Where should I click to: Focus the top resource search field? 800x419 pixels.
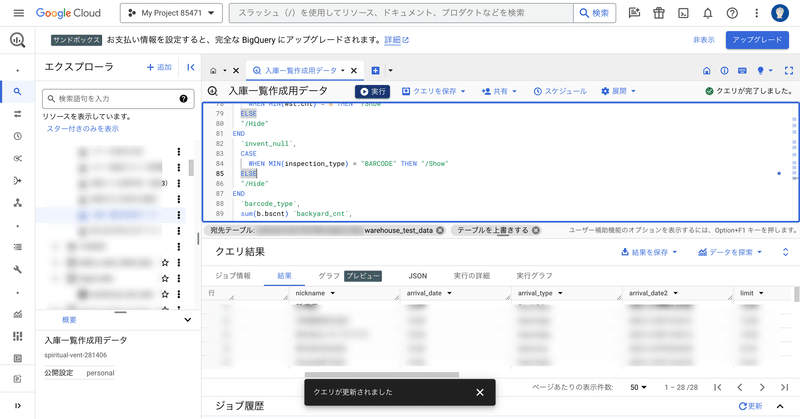point(401,13)
